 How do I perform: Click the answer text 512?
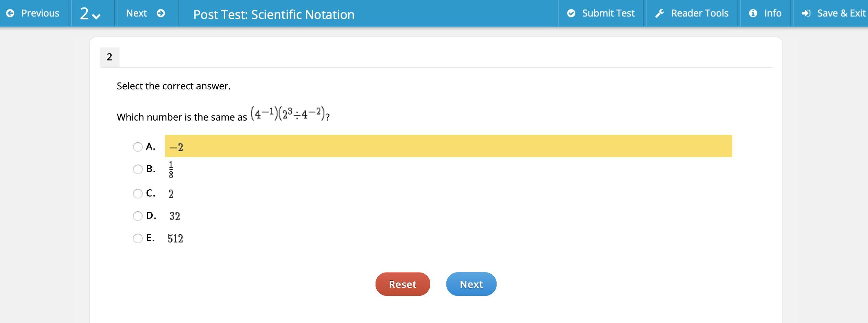[175, 238]
